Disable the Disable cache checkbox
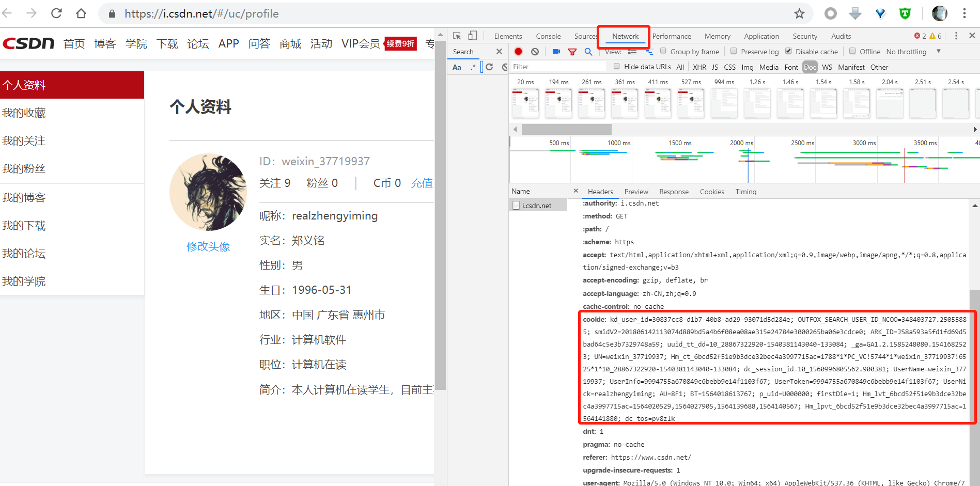The image size is (980, 486). [789, 51]
